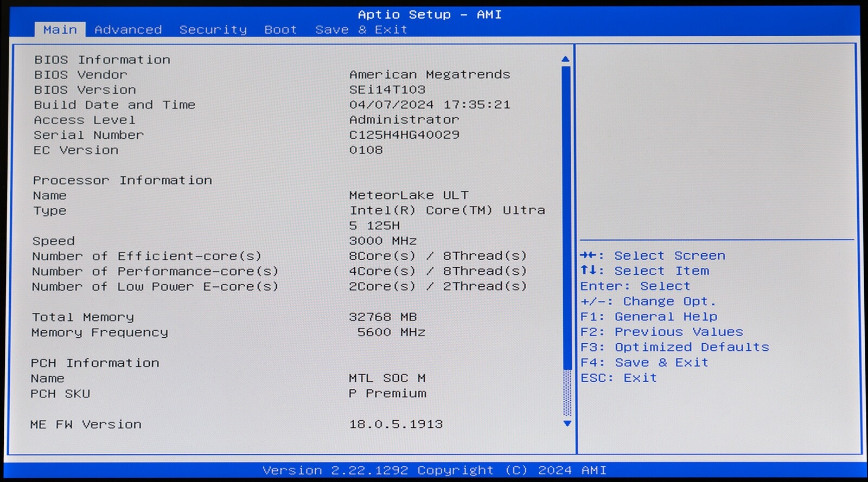This screenshot has height=482, width=868.
Task: Click the Version 2.22.1292 copyright footer
Action: click(x=435, y=470)
